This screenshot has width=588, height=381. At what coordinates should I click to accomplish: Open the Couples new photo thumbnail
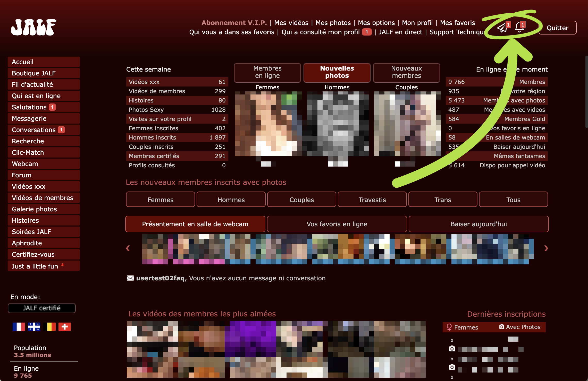[x=407, y=124]
